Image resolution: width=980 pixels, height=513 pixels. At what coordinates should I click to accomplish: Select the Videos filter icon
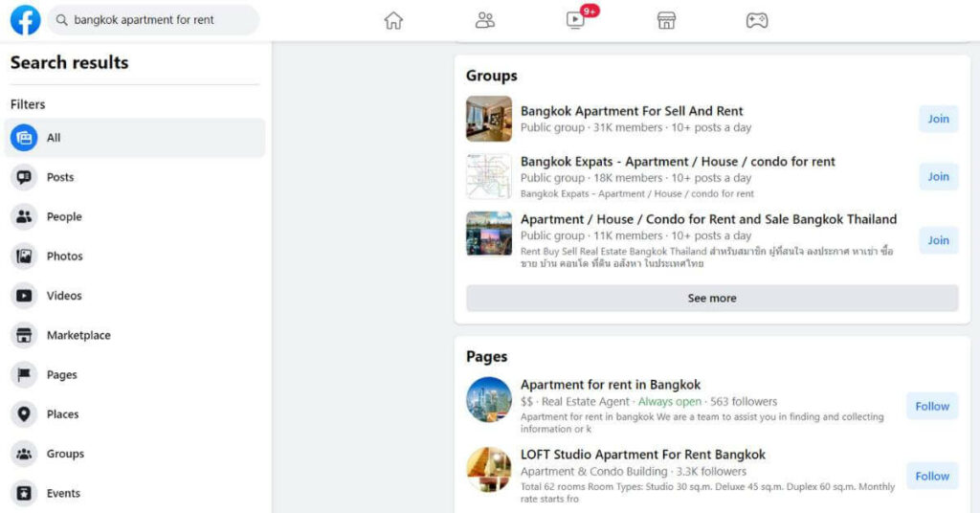[24, 296]
